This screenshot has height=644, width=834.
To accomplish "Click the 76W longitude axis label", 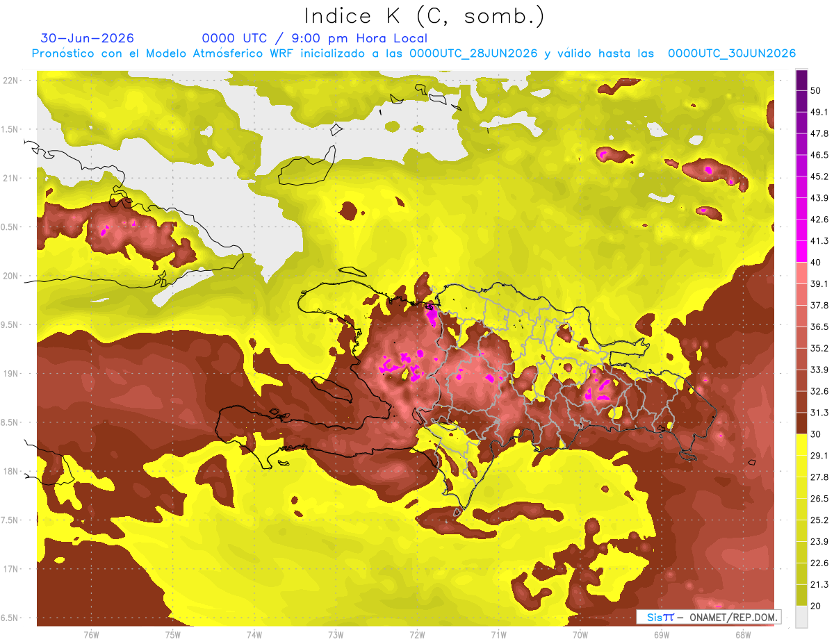I will 91,635.
